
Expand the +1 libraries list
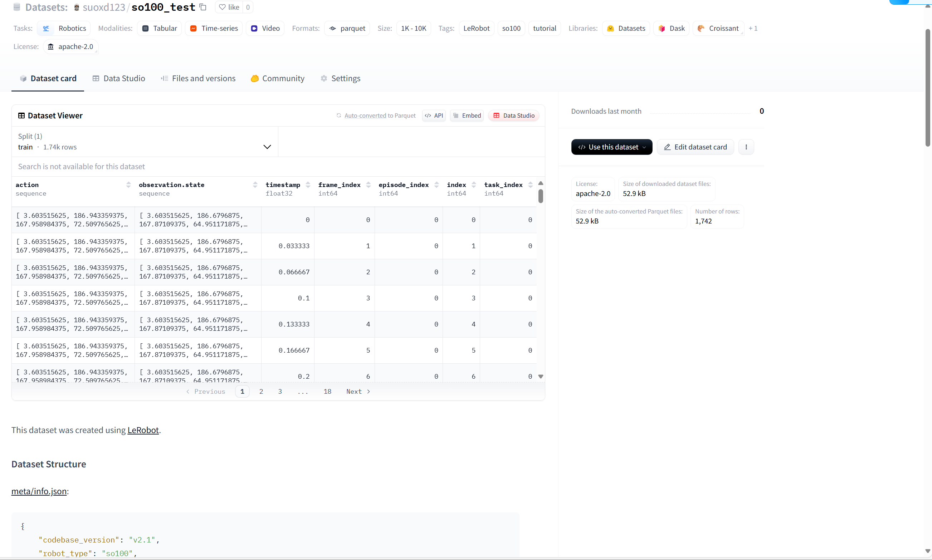click(x=753, y=28)
